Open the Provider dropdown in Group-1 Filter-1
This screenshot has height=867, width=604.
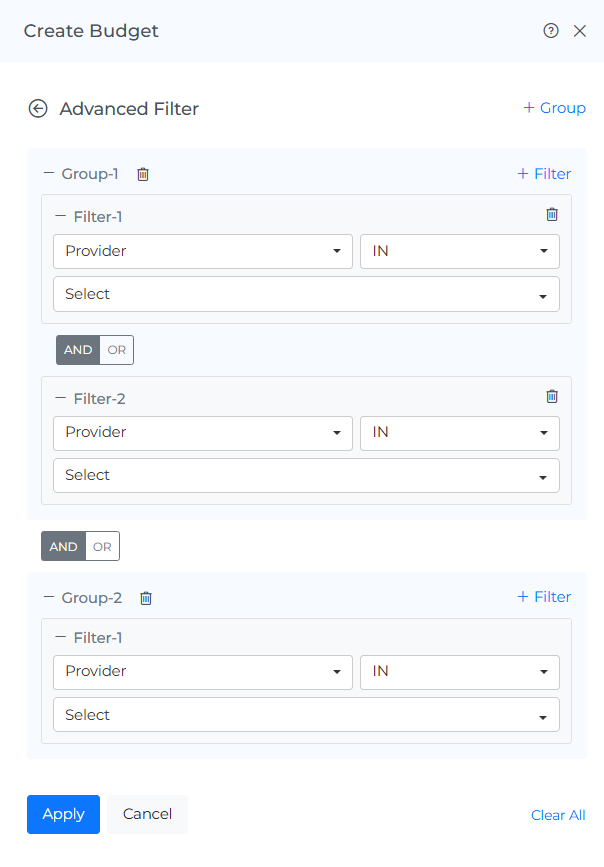[202, 251]
